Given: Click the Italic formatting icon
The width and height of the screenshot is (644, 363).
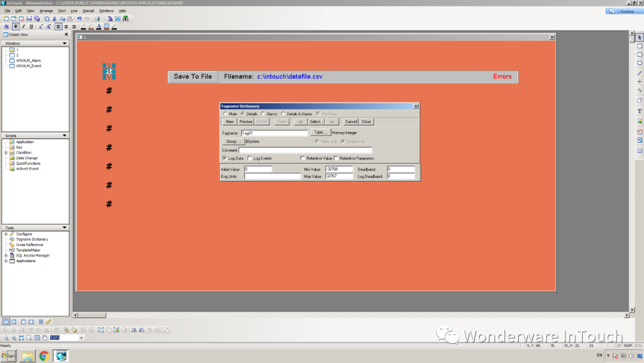Looking at the screenshot, I should tap(23, 26).
